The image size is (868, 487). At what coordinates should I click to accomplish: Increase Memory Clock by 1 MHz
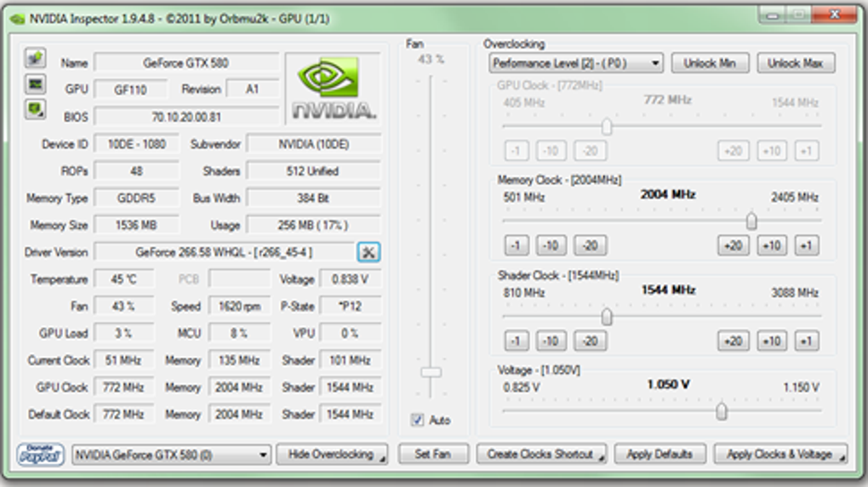pos(807,245)
